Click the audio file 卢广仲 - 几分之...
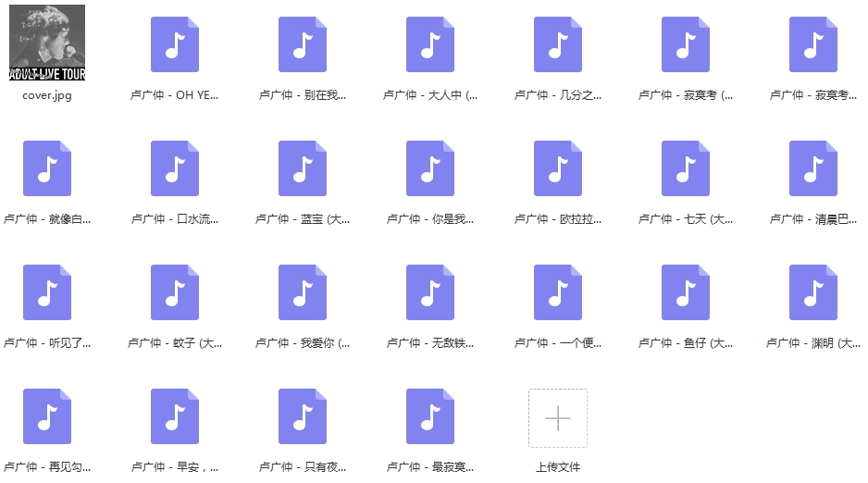The image size is (868, 483). pyautogui.click(x=557, y=44)
